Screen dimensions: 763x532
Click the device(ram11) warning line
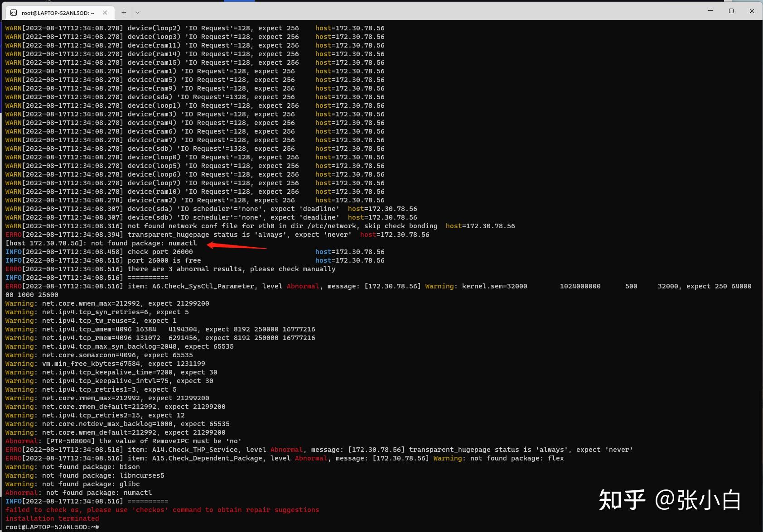click(195, 45)
